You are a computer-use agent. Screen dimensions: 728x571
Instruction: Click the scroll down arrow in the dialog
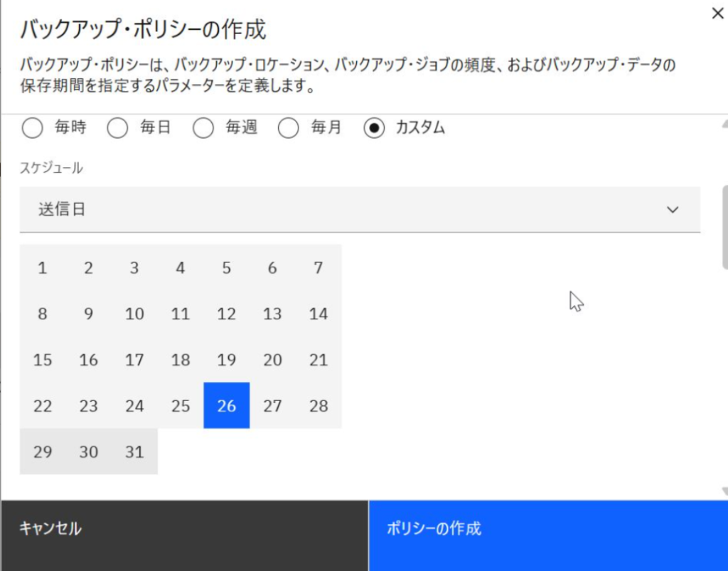pos(724,491)
